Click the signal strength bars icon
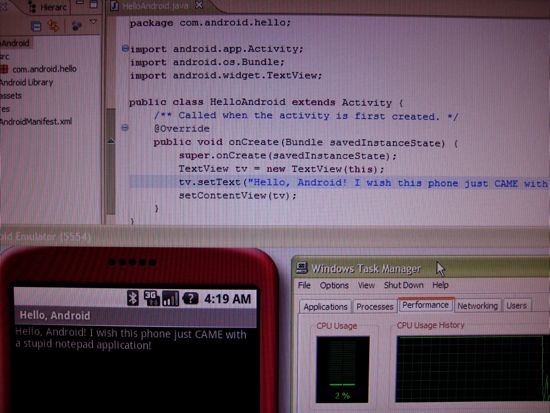 point(170,299)
